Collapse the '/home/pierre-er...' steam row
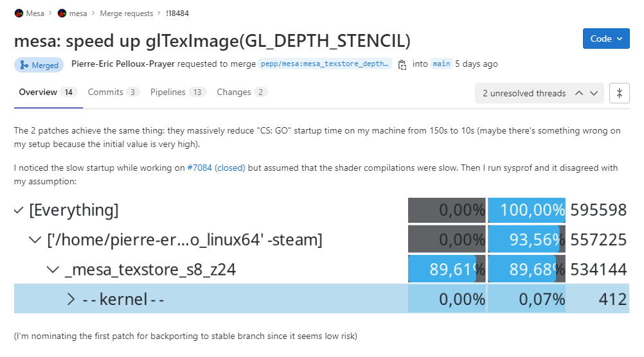Viewport: 644px width, 357px height. click(x=35, y=239)
